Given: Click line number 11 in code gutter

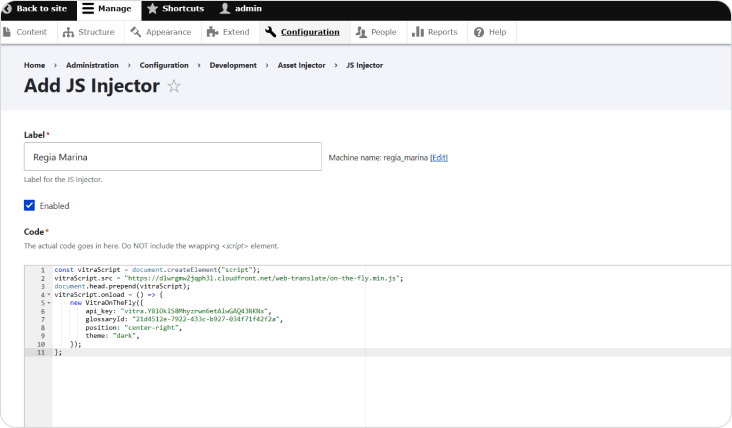Looking at the screenshot, I should (x=41, y=352).
